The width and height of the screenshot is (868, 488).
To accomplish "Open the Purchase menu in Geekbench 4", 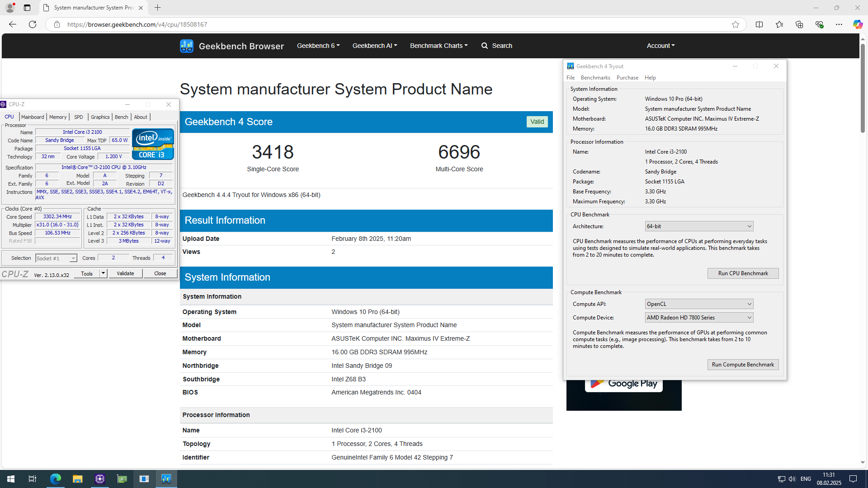I will (627, 78).
